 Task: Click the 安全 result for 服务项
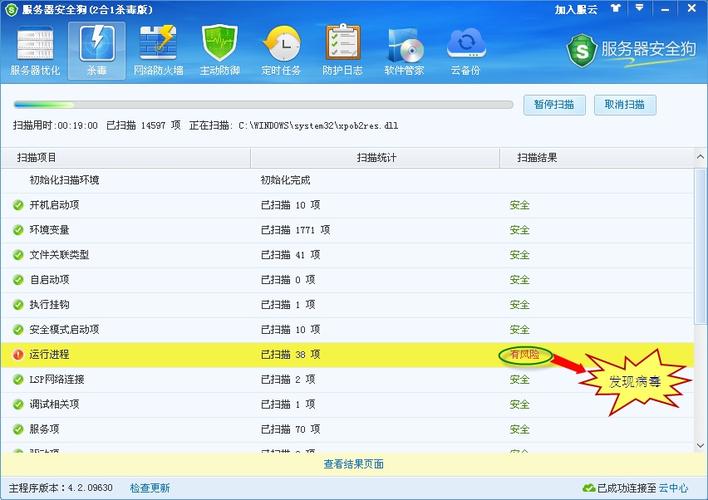coord(519,429)
